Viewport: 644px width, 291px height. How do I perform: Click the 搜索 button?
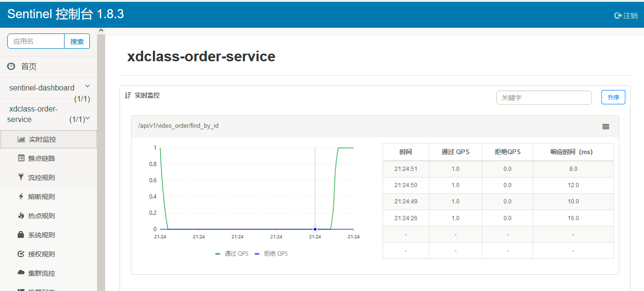(x=77, y=41)
